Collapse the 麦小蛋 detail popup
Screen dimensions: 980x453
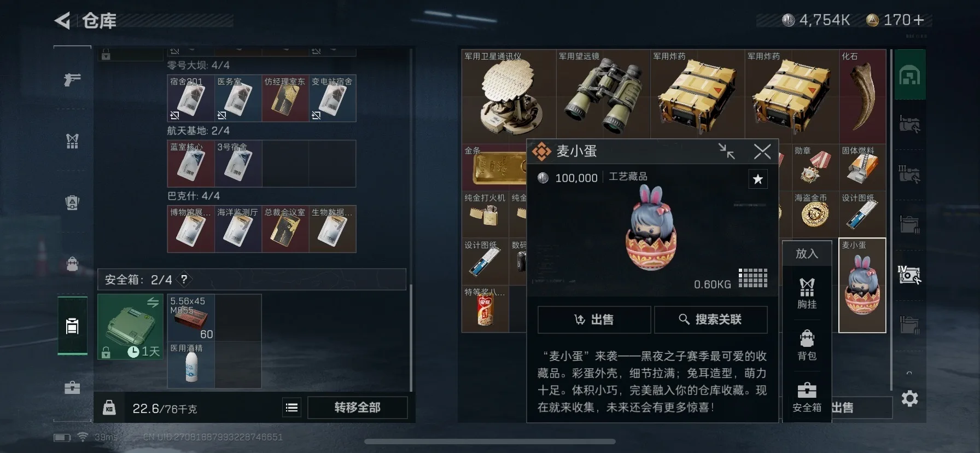727,151
